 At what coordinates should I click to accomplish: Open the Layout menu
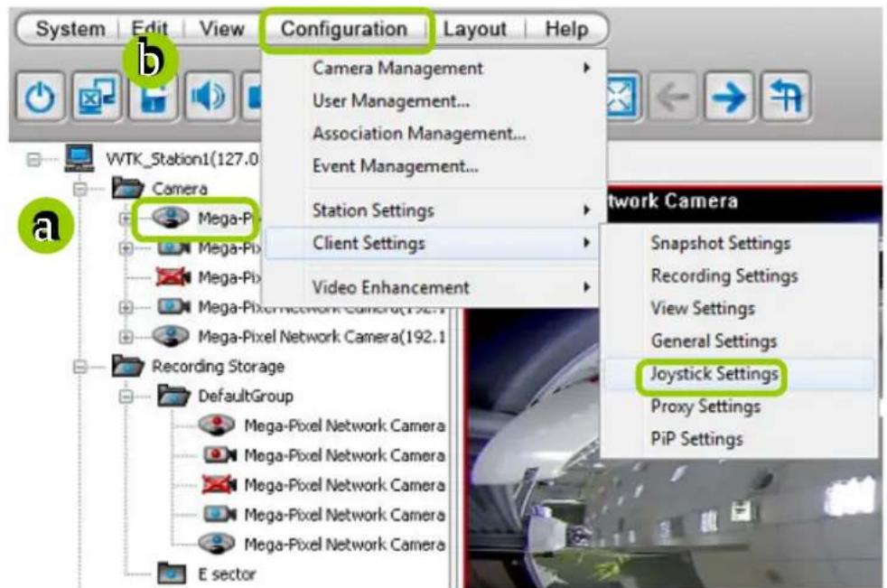(x=474, y=28)
